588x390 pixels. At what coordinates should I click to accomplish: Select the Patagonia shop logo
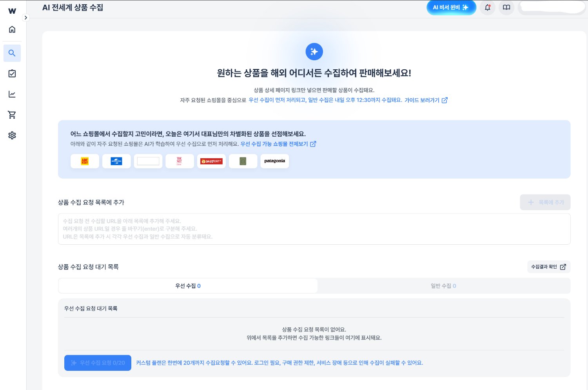pyautogui.click(x=274, y=161)
